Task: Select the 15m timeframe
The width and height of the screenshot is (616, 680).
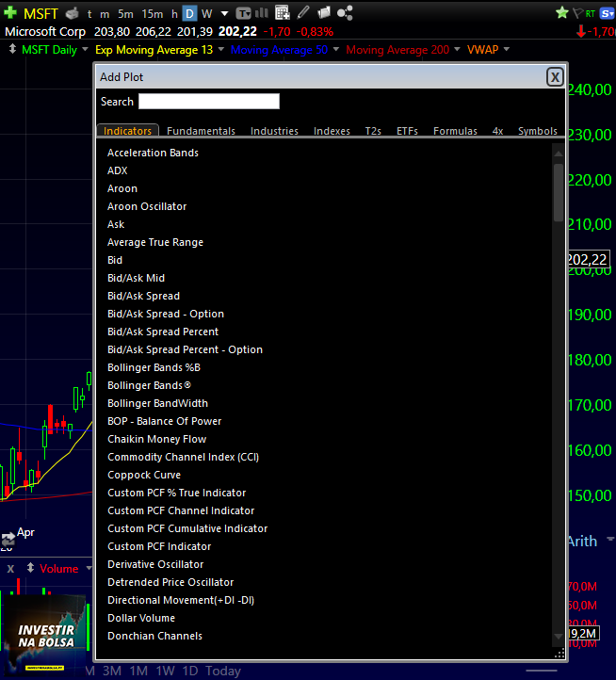Action: click(x=153, y=14)
